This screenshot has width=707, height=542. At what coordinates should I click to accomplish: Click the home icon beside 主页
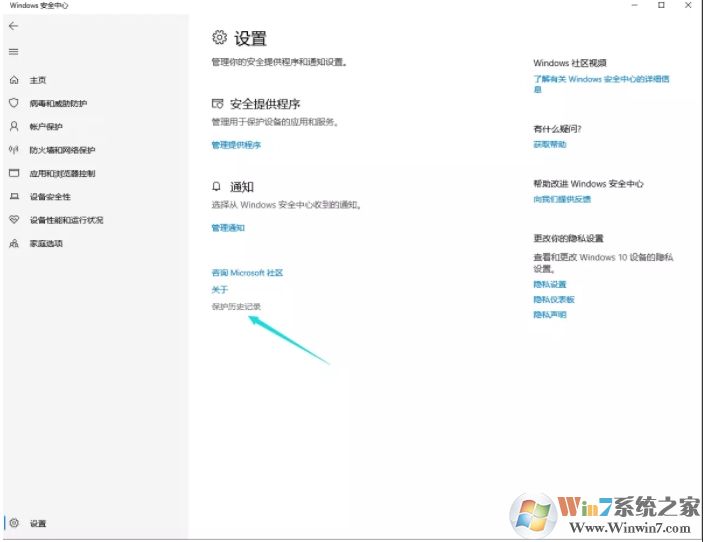click(x=14, y=80)
